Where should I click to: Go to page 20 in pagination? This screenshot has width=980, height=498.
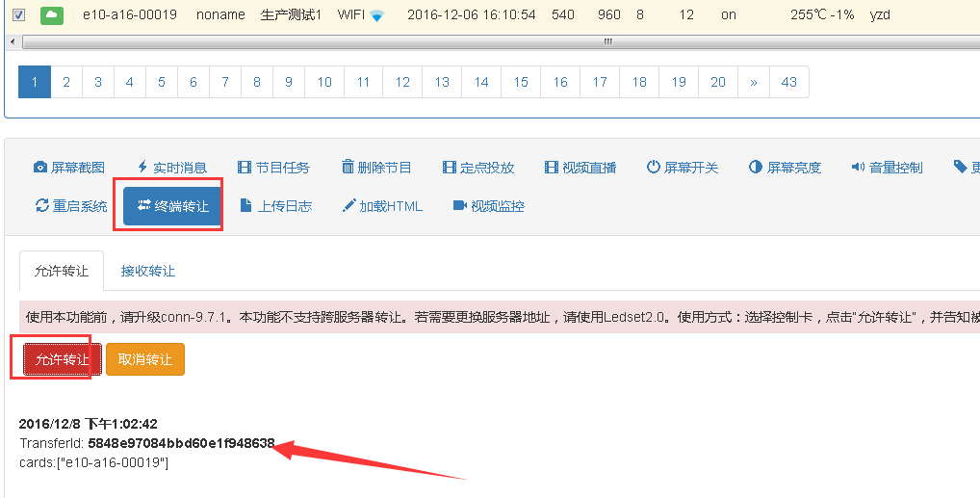717,82
